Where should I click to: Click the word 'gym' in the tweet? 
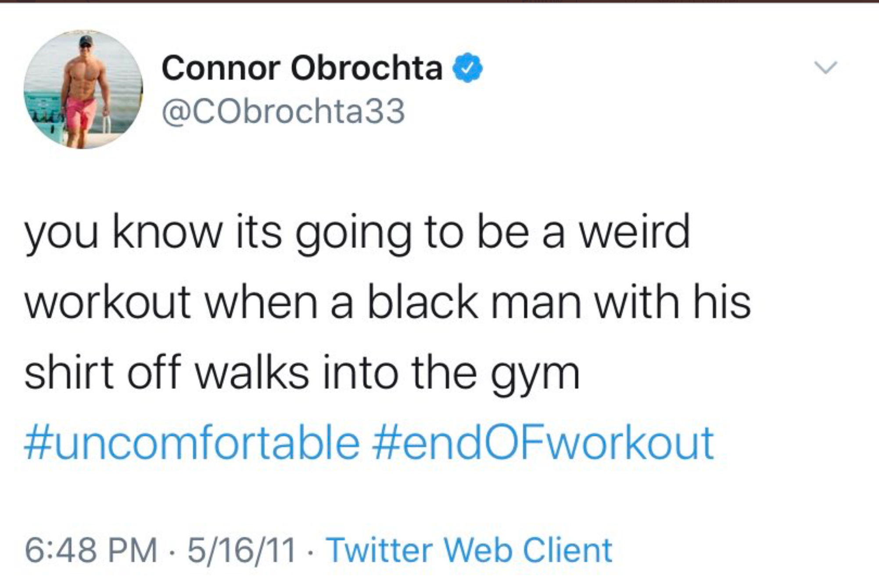pos(535,377)
